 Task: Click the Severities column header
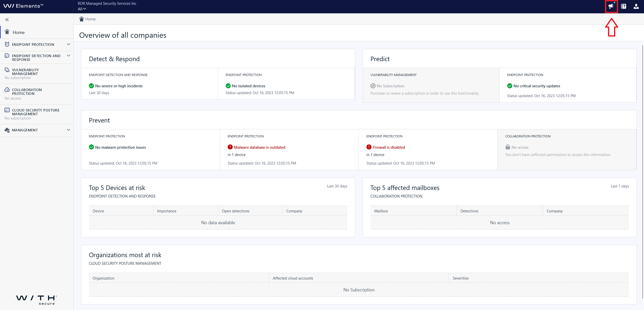539,278
